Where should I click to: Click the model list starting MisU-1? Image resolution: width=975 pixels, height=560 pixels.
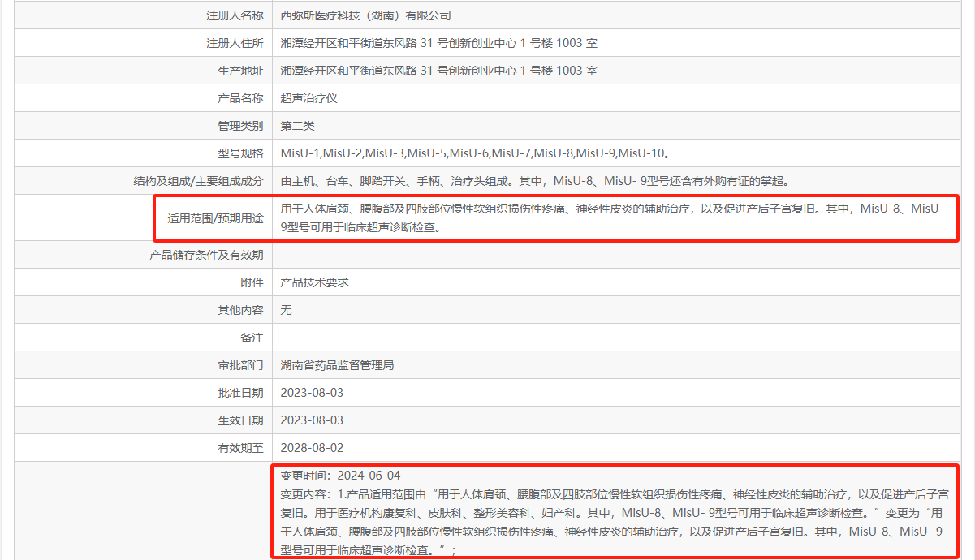[x=474, y=153]
